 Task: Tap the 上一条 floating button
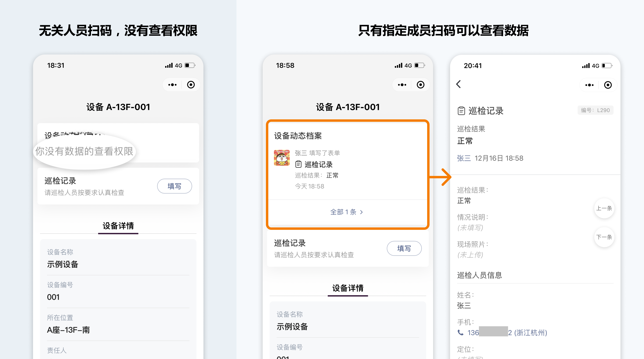click(604, 208)
